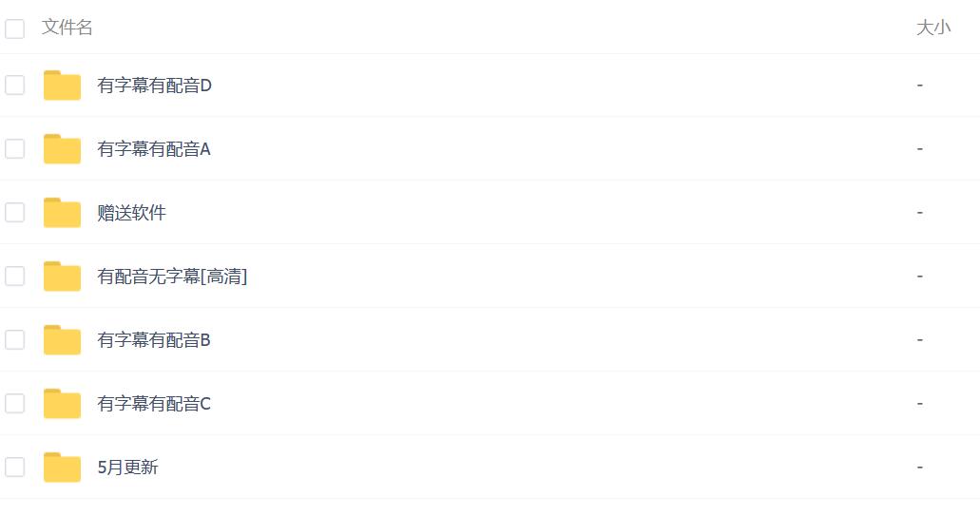Tick the checkbox for 有配音无字幕[高清]
Viewport: 980px width, 516px height.
pyautogui.click(x=15, y=277)
